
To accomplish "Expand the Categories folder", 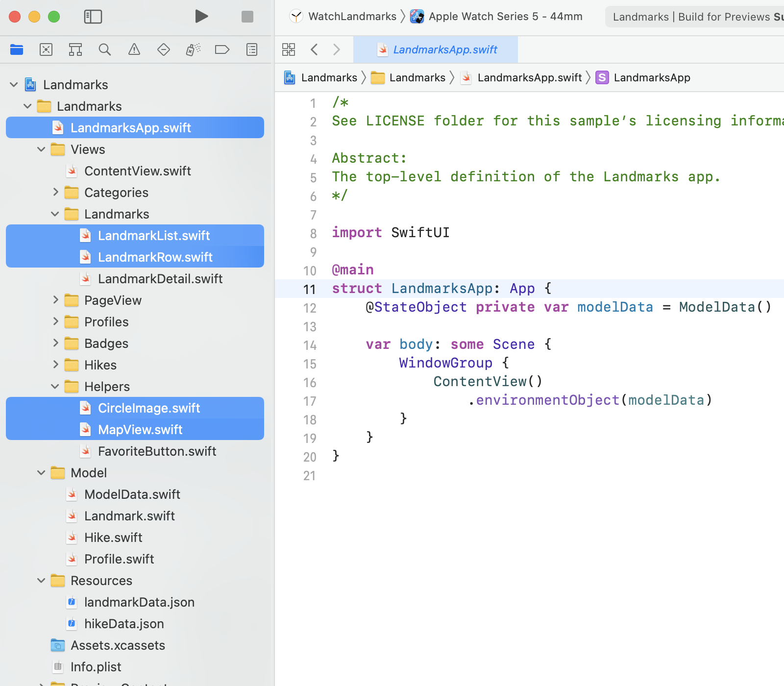I will 55,193.
